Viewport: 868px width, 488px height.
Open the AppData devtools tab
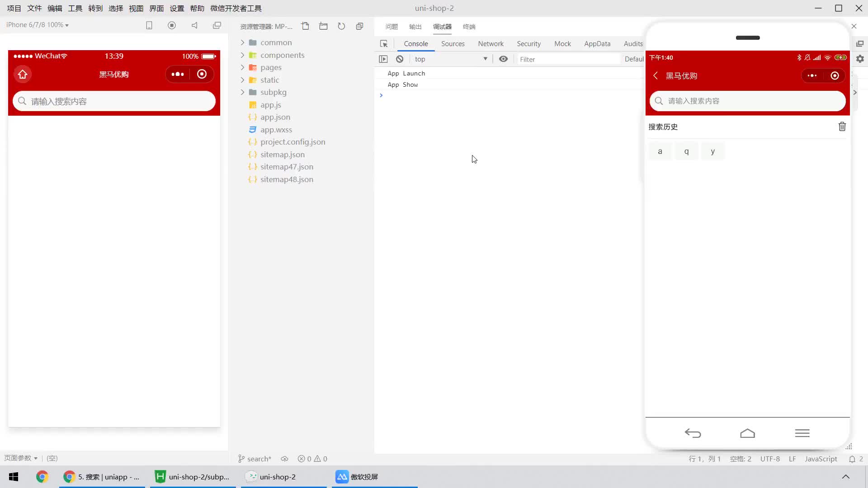coord(597,44)
